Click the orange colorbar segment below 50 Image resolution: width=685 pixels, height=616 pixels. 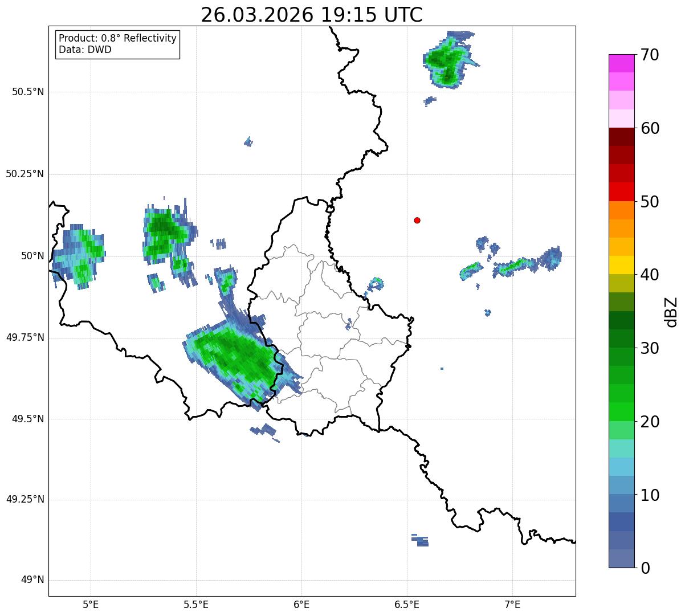click(621, 210)
